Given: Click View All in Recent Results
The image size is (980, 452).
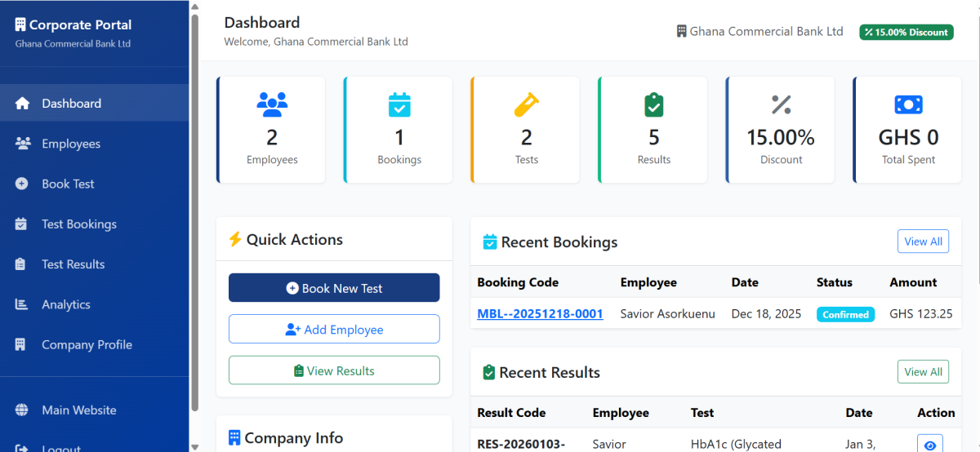Looking at the screenshot, I should point(923,372).
